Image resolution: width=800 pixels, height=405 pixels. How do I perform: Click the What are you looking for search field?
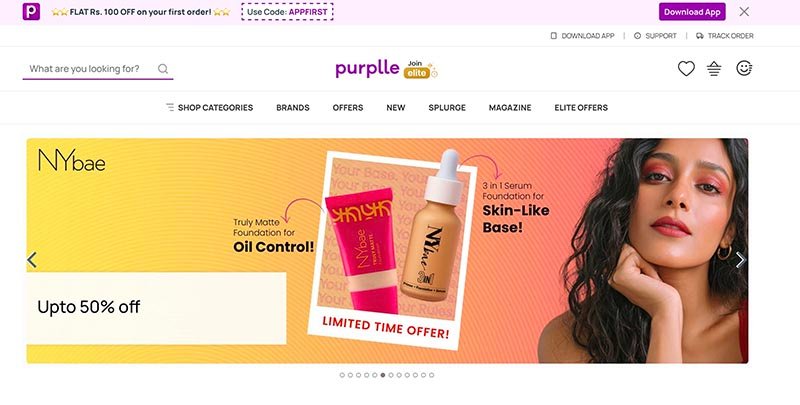91,69
